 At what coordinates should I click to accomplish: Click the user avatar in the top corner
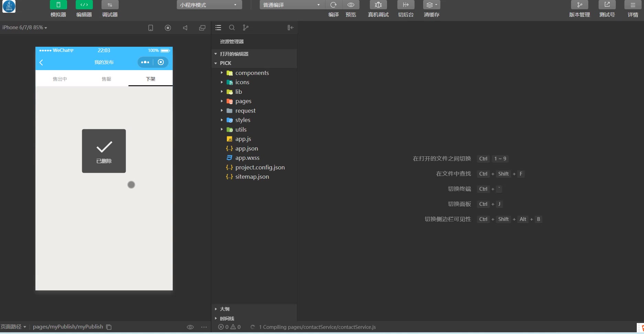coord(9,6)
